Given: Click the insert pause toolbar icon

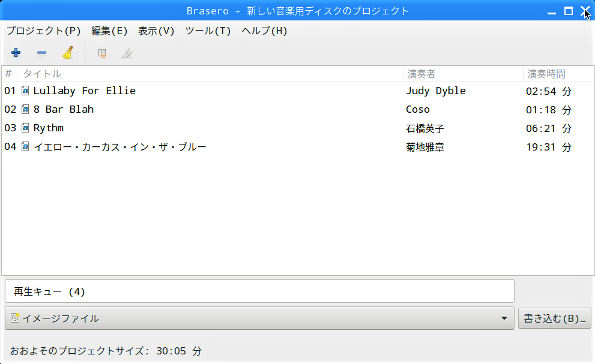Looking at the screenshot, I should (101, 53).
